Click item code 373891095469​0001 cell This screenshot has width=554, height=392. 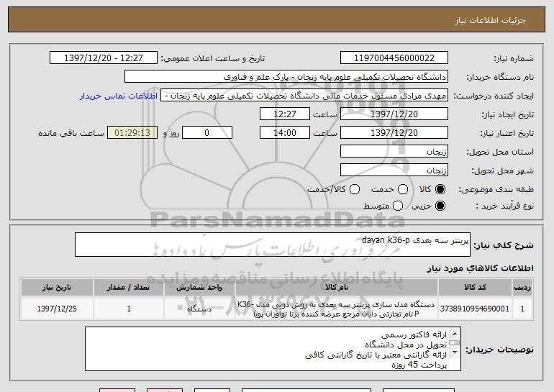click(475, 309)
